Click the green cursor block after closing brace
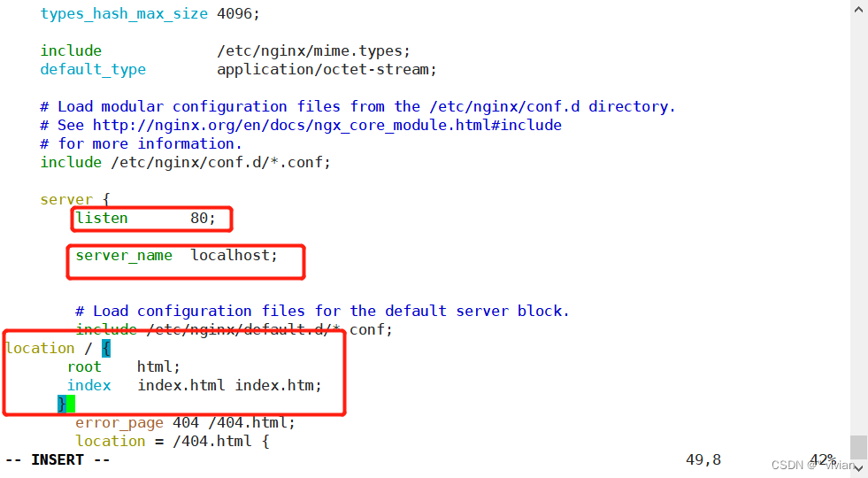 click(71, 404)
